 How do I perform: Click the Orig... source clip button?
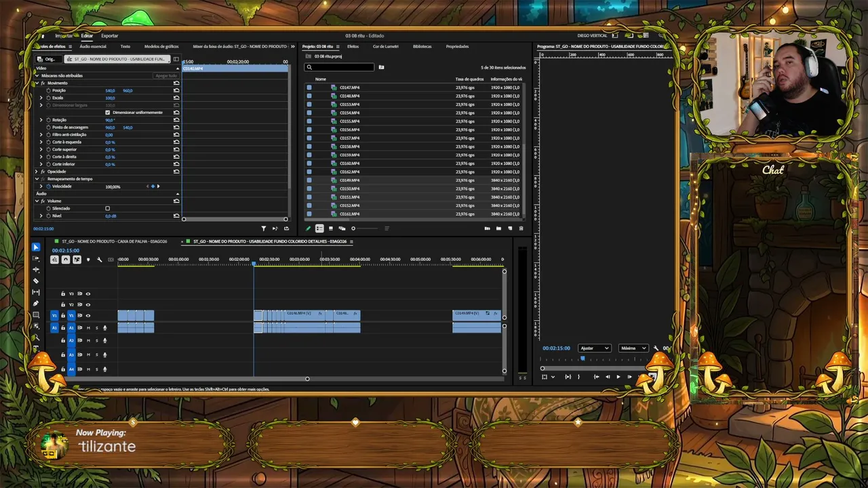pos(47,59)
